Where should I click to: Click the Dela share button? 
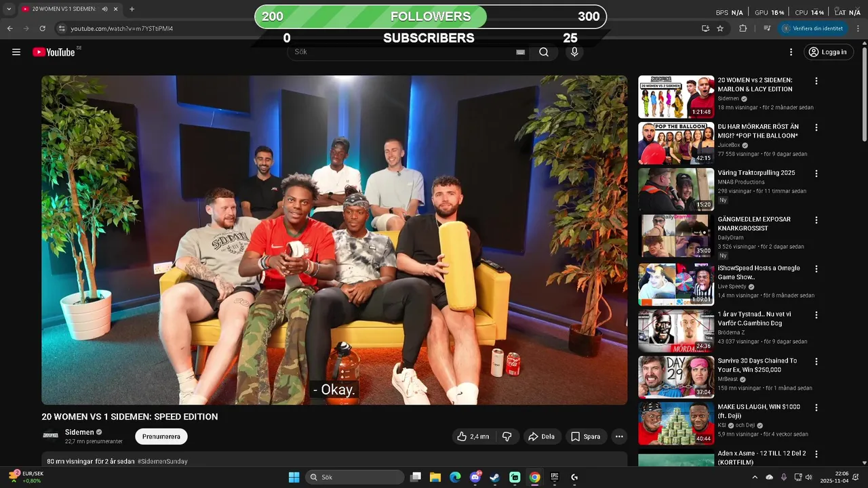click(542, 436)
